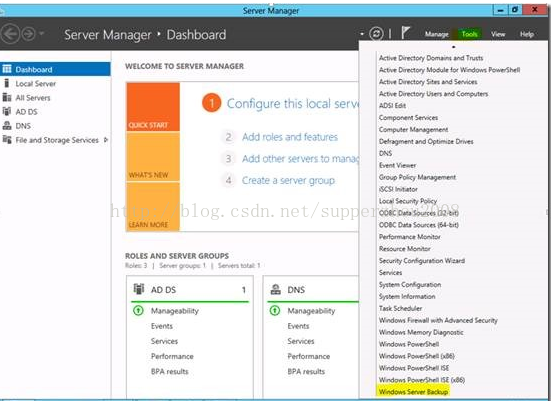This screenshot has height=401, width=551.
Task: Click the AD DS sidebar icon
Action: pyautogui.click(x=7, y=111)
